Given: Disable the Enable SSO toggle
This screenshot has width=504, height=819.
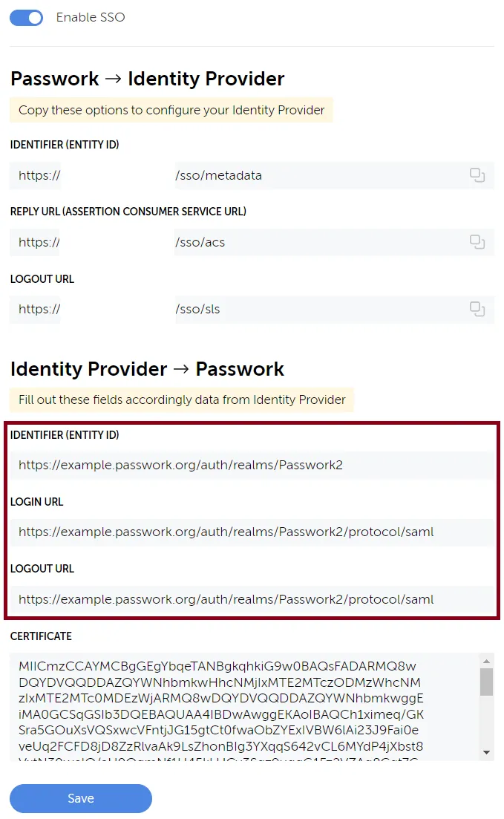Looking at the screenshot, I should click(x=26, y=17).
